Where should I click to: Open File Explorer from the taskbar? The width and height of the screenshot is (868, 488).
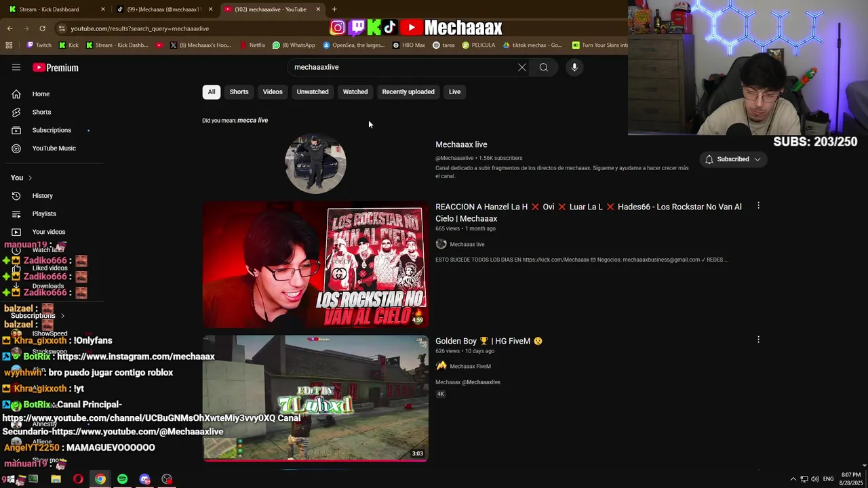pos(56,479)
